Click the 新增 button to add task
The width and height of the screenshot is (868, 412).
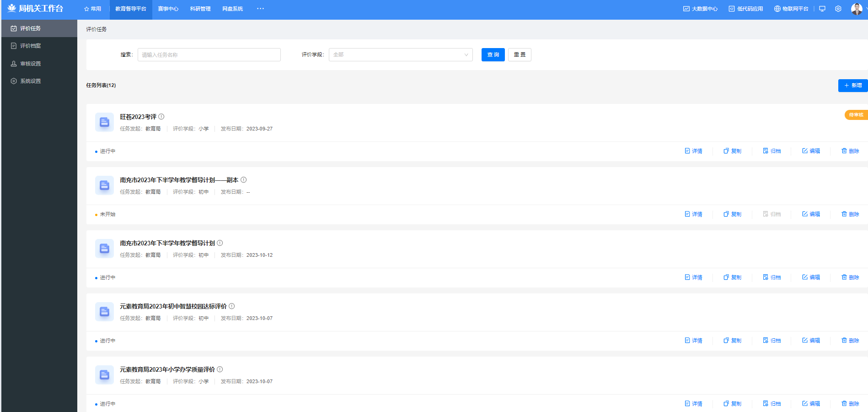(x=852, y=86)
